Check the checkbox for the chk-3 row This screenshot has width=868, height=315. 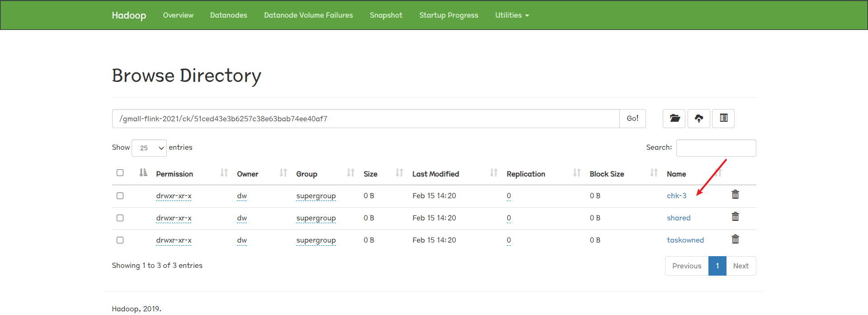click(x=120, y=196)
